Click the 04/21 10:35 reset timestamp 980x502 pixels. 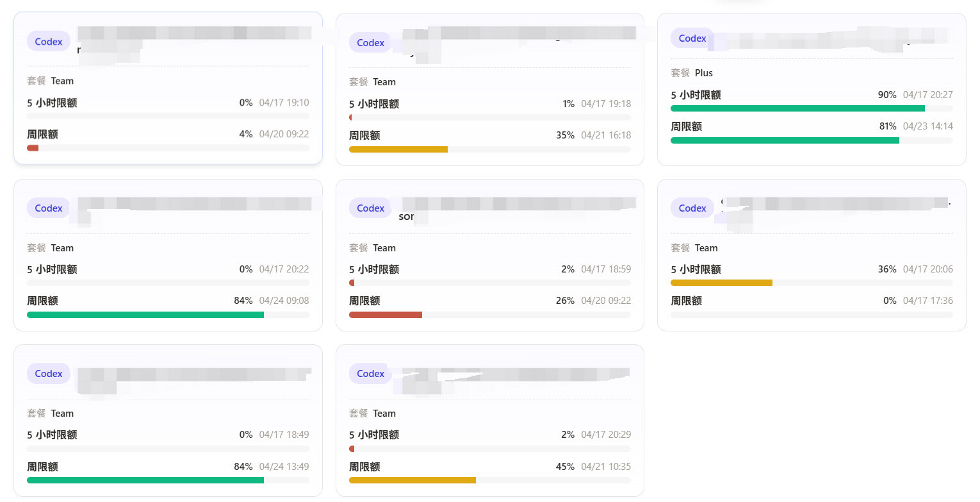pyautogui.click(x=606, y=467)
